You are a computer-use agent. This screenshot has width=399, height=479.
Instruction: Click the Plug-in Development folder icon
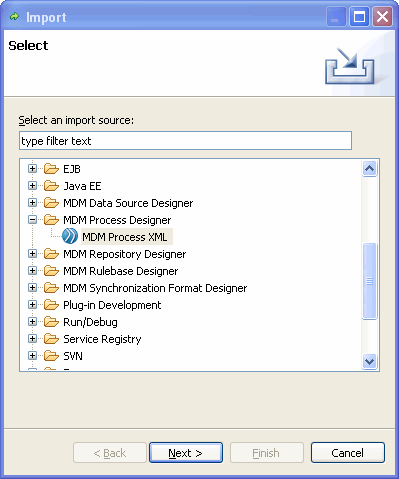[x=51, y=305]
